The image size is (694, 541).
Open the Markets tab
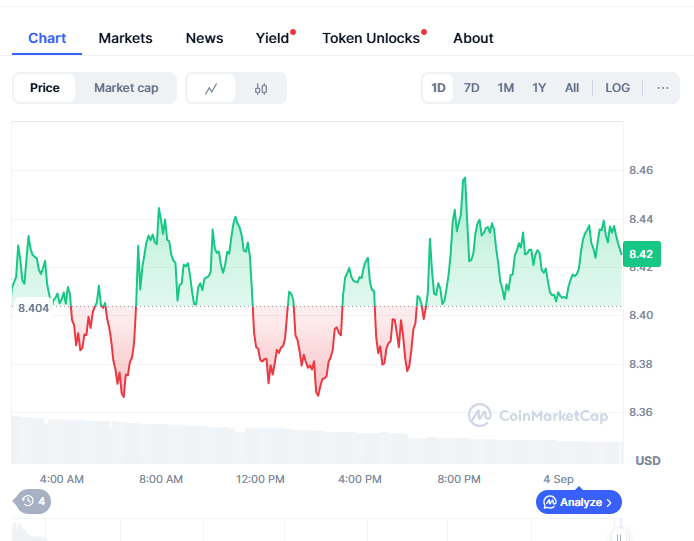tap(125, 38)
